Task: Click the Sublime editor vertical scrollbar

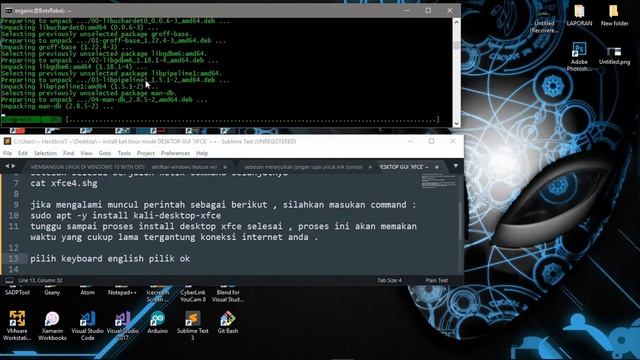Action: click(461, 220)
